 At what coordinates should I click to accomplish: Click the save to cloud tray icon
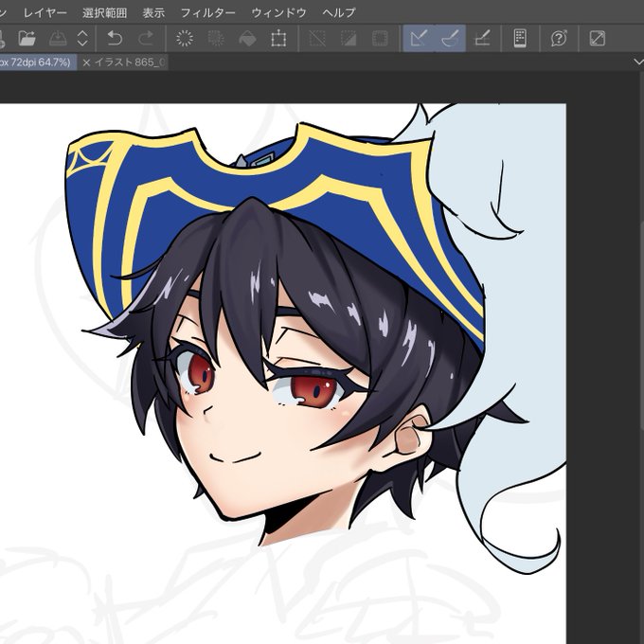[x=58, y=39]
